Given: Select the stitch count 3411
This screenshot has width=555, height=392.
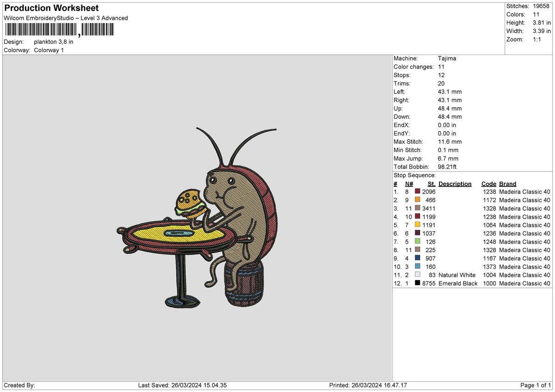Looking at the screenshot, I should [x=429, y=208].
